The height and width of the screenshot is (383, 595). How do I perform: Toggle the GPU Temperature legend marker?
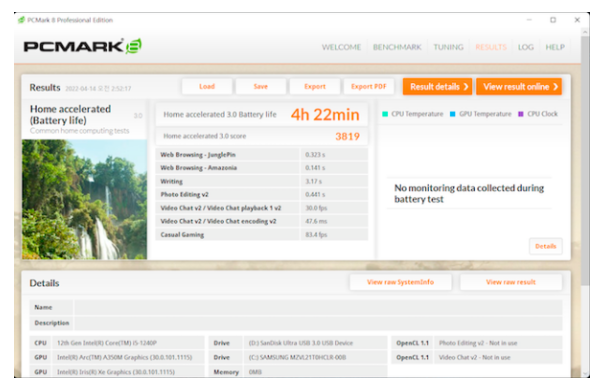[452, 114]
